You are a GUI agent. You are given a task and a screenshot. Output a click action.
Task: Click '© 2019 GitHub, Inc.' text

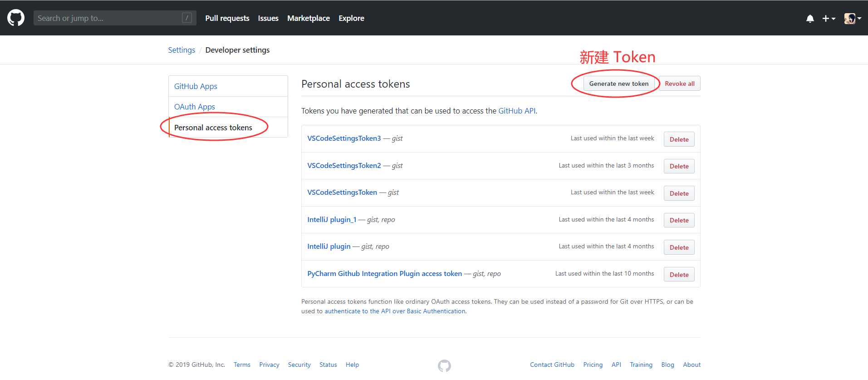point(197,365)
